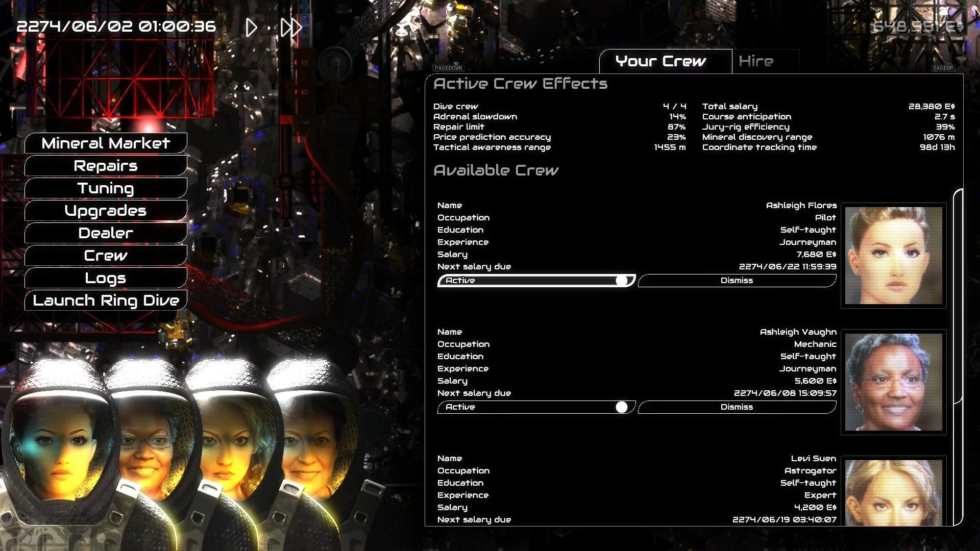The width and height of the screenshot is (980, 551).
Task: Click the PAGEUP key hint
Action: pos(943,68)
